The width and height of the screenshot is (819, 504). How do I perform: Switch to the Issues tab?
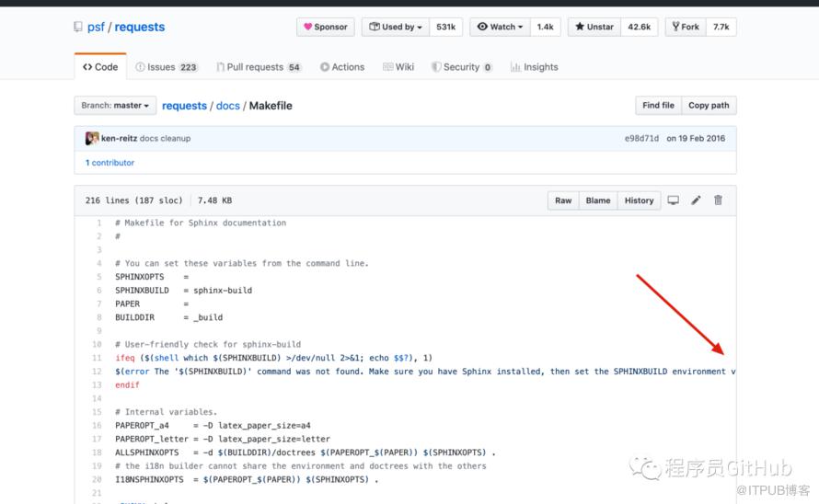tap(167, 67)
